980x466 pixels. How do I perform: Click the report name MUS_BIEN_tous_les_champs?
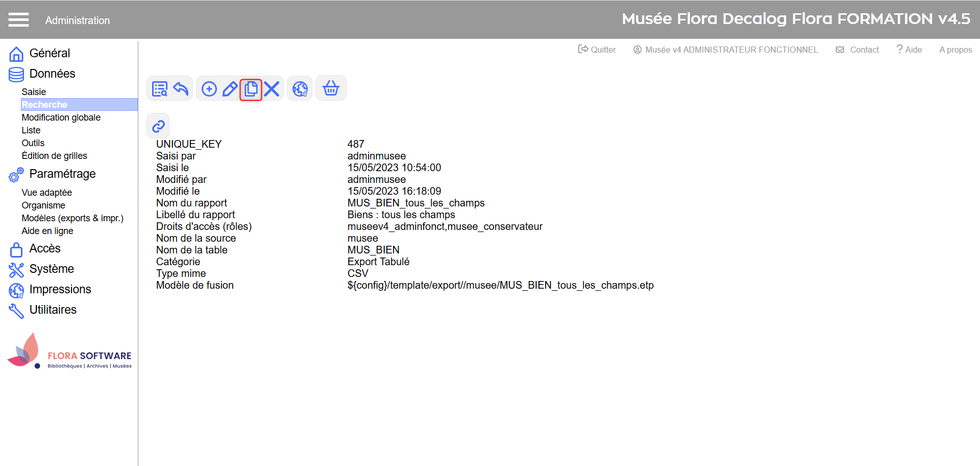click(x=416, y=203)
